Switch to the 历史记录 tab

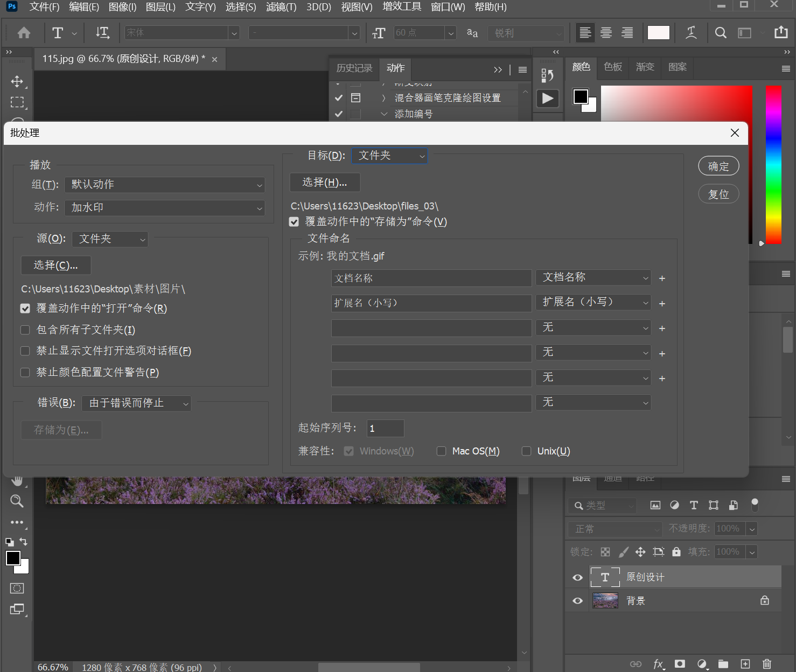click(354, 68)
